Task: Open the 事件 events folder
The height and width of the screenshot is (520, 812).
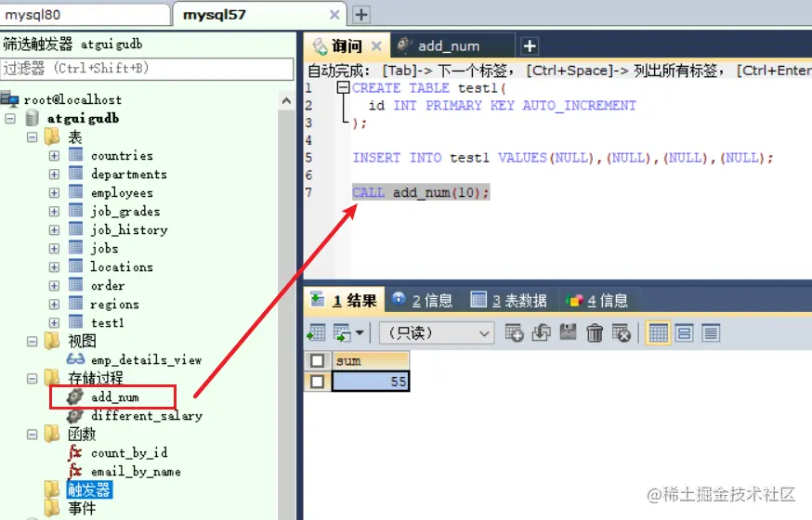Action: pos(82,509)
